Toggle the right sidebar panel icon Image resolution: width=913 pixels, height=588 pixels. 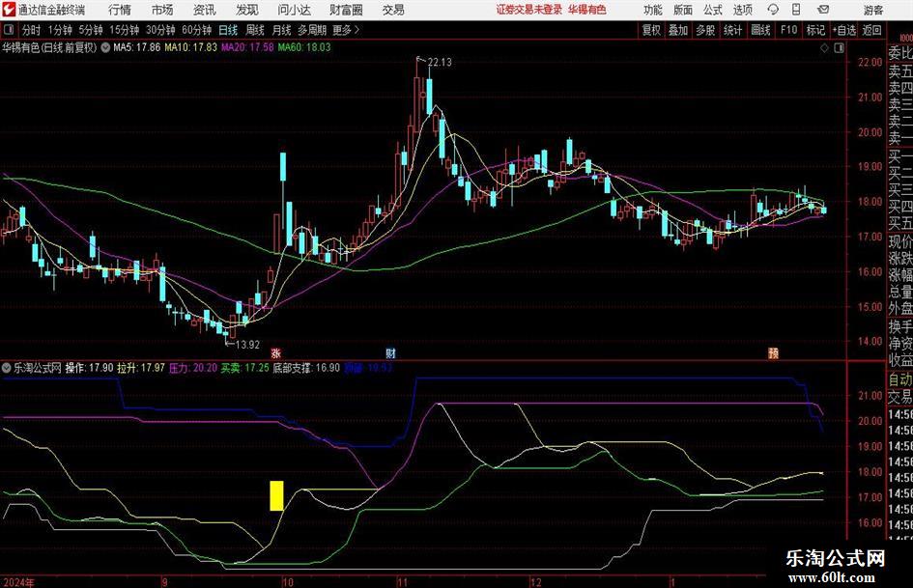click(x=839, y=47)
